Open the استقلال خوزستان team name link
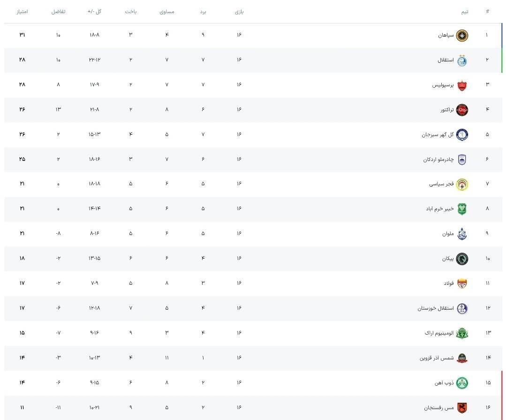Image resolution: width=506 pixels, height=420 pixels. 436,308
